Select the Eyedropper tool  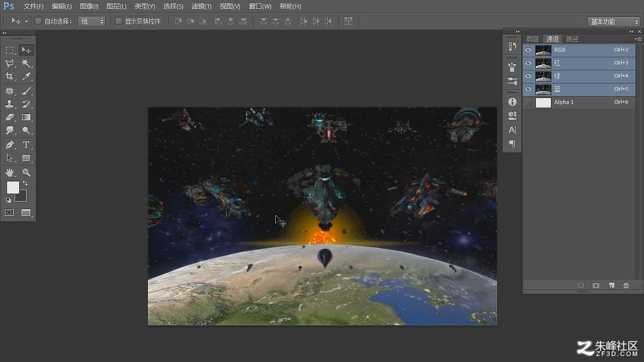[26, 76]
